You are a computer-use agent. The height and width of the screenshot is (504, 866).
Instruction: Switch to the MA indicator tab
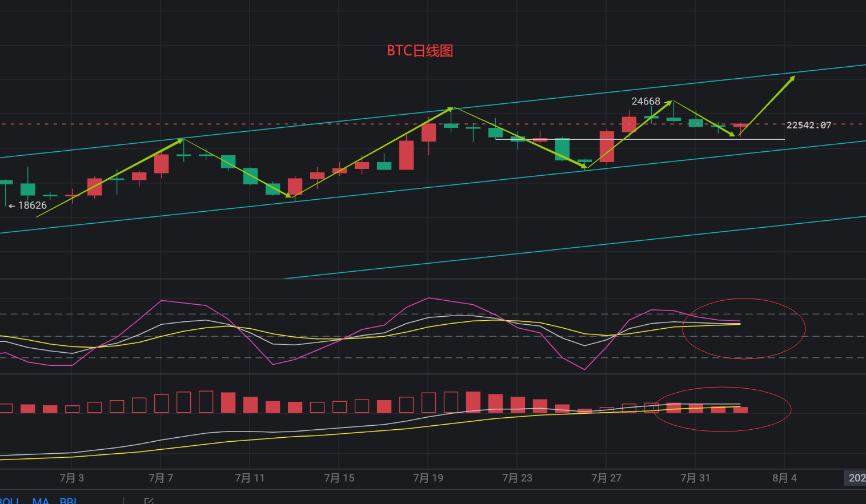[41, 501]
